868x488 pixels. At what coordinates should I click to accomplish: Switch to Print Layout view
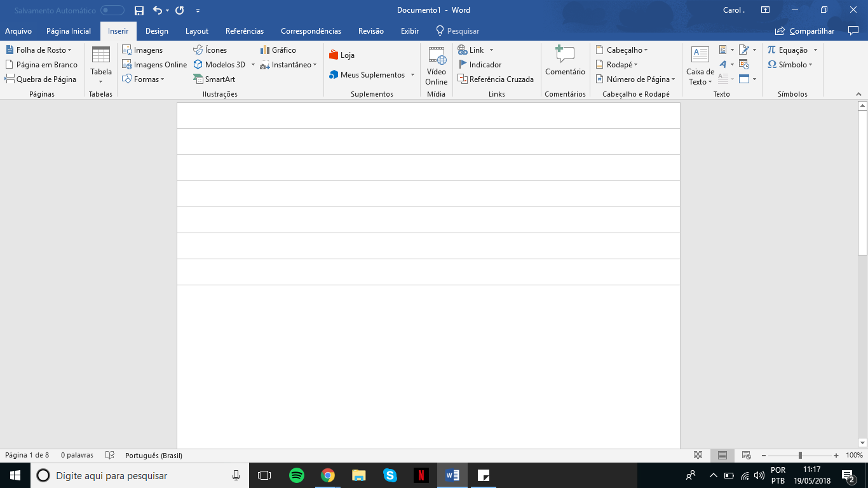(722, 455)
